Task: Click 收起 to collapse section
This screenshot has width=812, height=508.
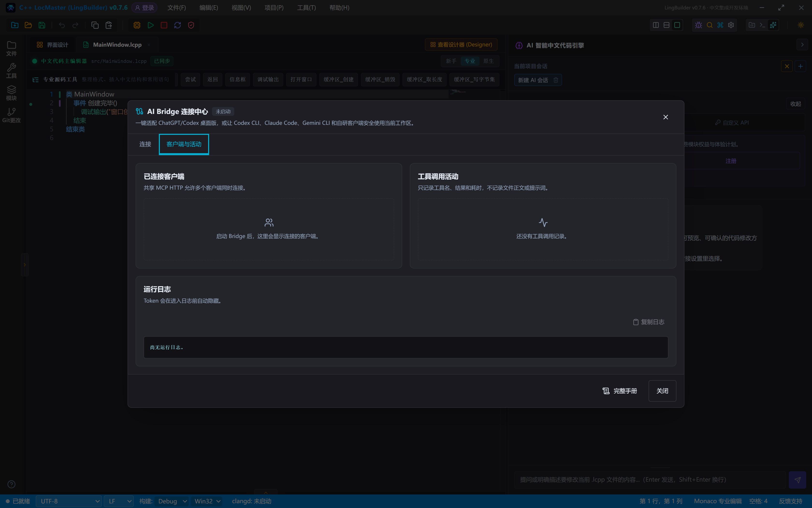Action: [796, 104]
